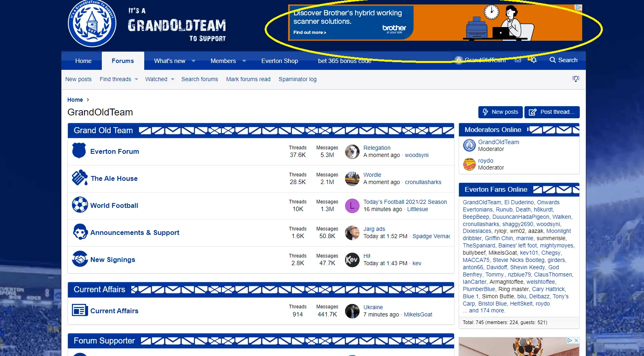The width and height of the screenshot is (644, 356).
Task: Expand the Find threads dropdown
Action: click(x=136, y=79)
